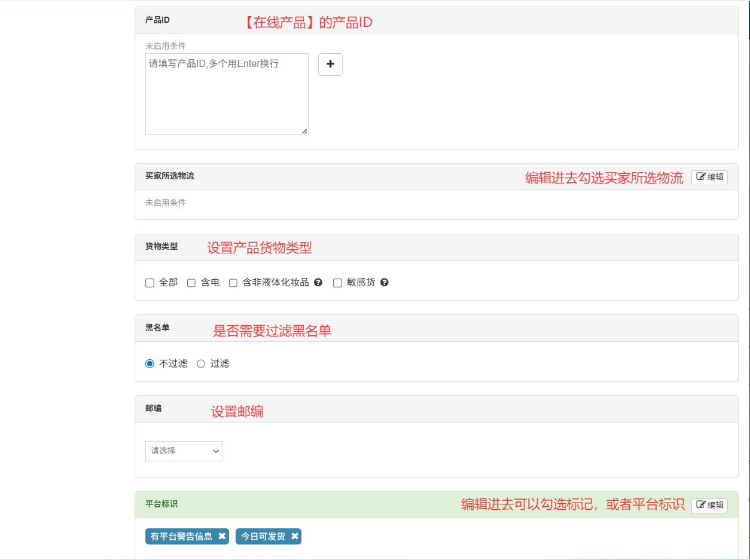The height and width of the screenshot is (560, 750).
Task: Choose the 过滤 blacklist radio option
Action: 201,363
